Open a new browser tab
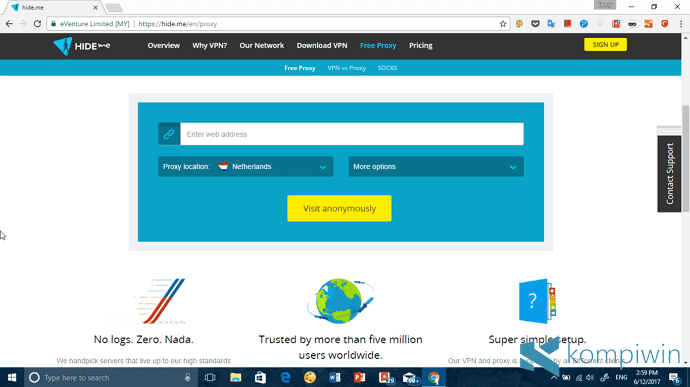 (114, 7)
